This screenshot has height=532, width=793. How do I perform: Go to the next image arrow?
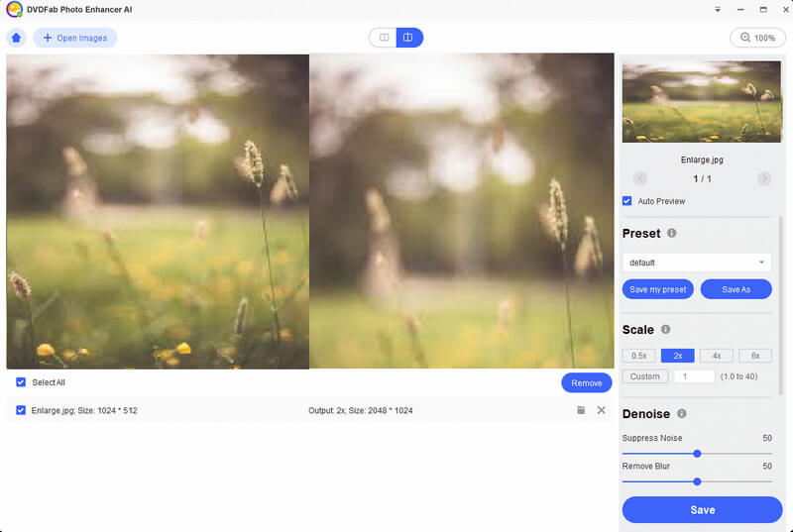click(764, 178)
